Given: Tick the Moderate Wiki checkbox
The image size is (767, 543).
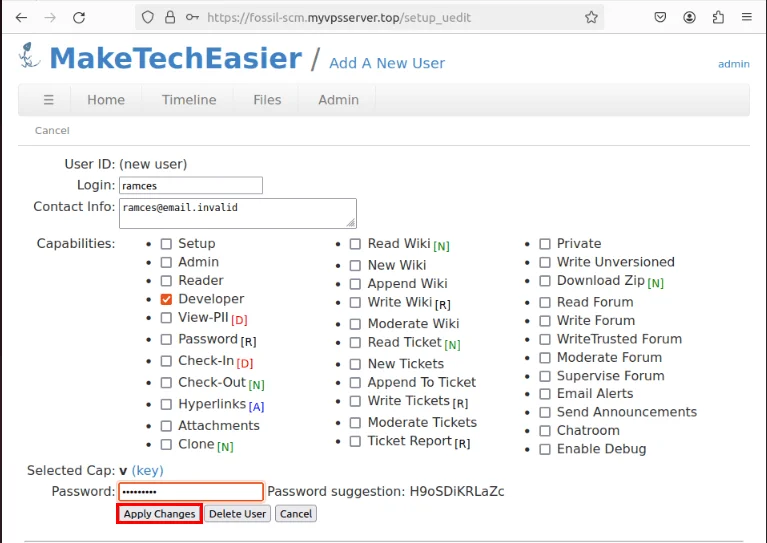Looking at the screenshot, I should coord(355,324).
